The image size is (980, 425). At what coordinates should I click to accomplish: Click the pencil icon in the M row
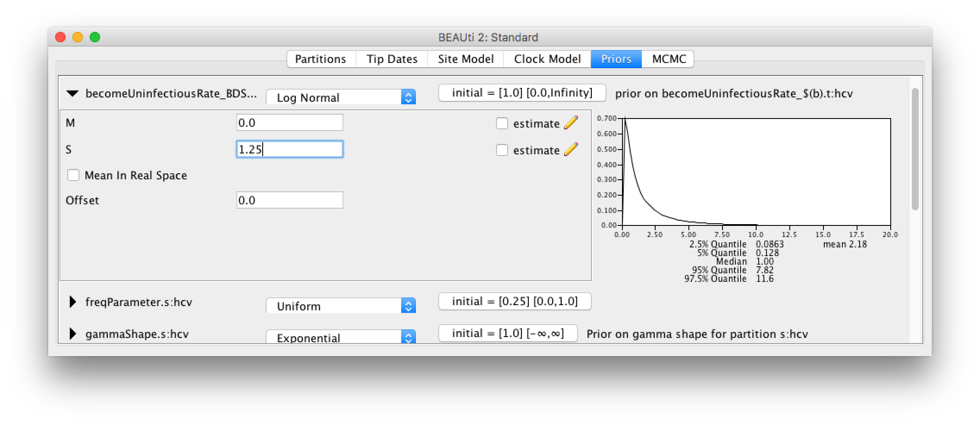tap(571, 123)
